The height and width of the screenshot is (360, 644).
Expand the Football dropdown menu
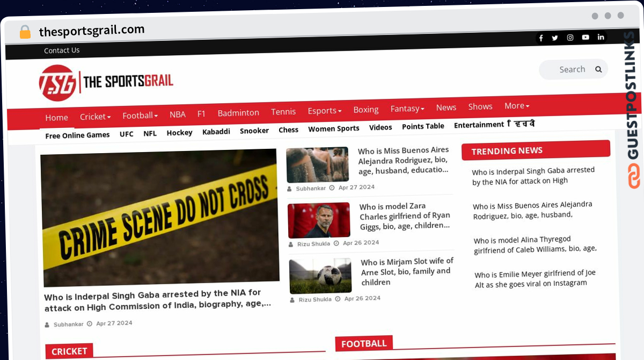140,116
